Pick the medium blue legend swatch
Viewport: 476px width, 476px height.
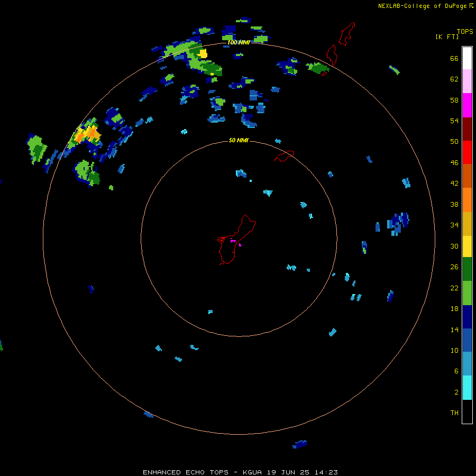[467, 340]
